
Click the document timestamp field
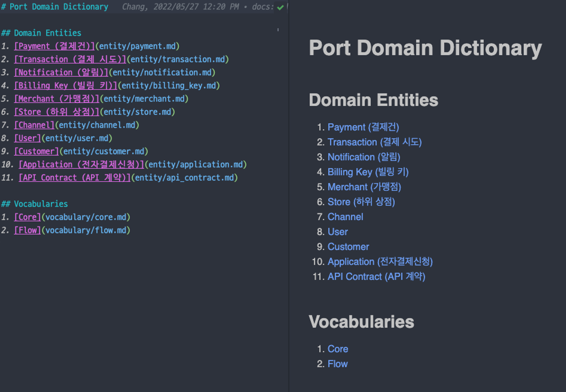pos(185,5)
